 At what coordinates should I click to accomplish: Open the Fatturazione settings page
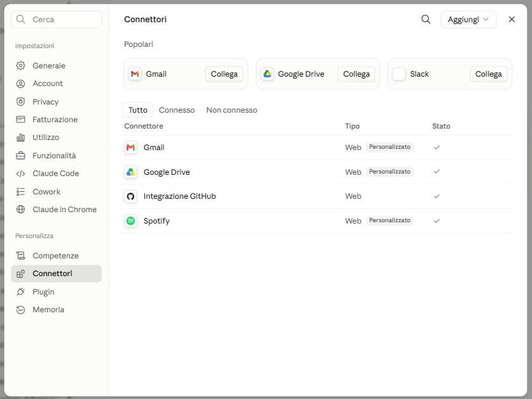(56, 120)
